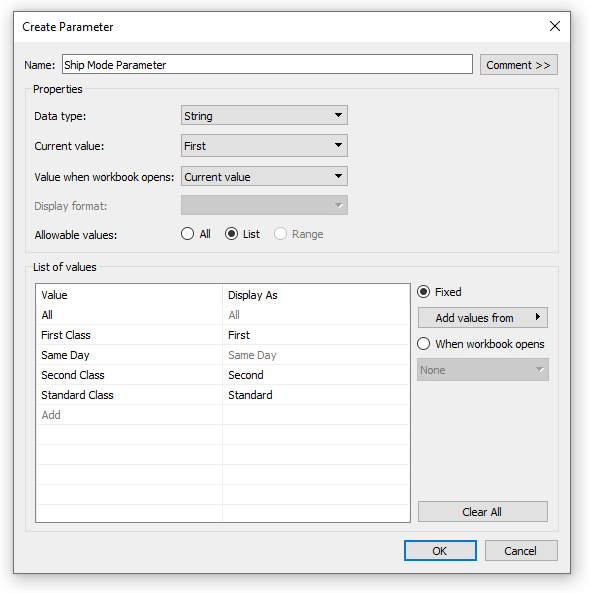The height and width of the screenshot is (593, 589).
Task: Click the Comment >> button
Action: [519, 65]
